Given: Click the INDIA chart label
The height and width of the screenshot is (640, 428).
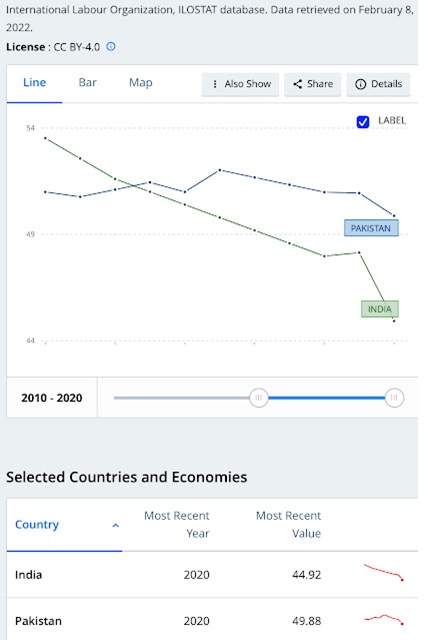Looking at the screenshot, I should [380, 309].
